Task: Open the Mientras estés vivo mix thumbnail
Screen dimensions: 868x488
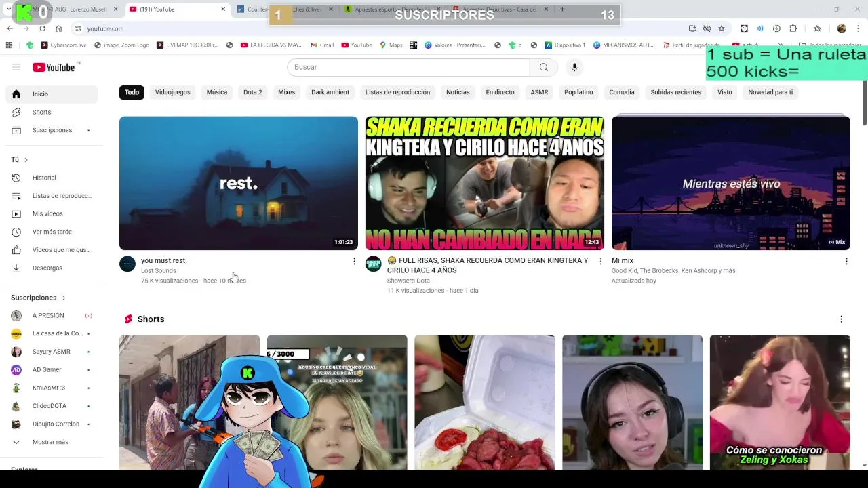Action: [731, 183]
